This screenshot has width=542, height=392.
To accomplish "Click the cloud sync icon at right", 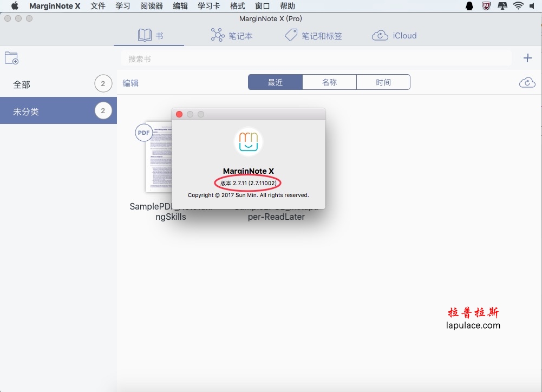I will coord(527,83).
